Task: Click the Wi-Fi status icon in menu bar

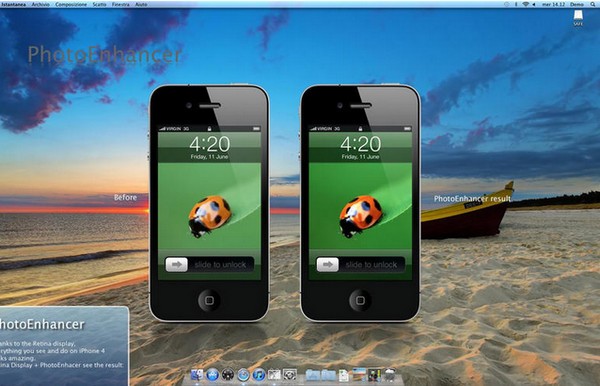Action: 526,4
